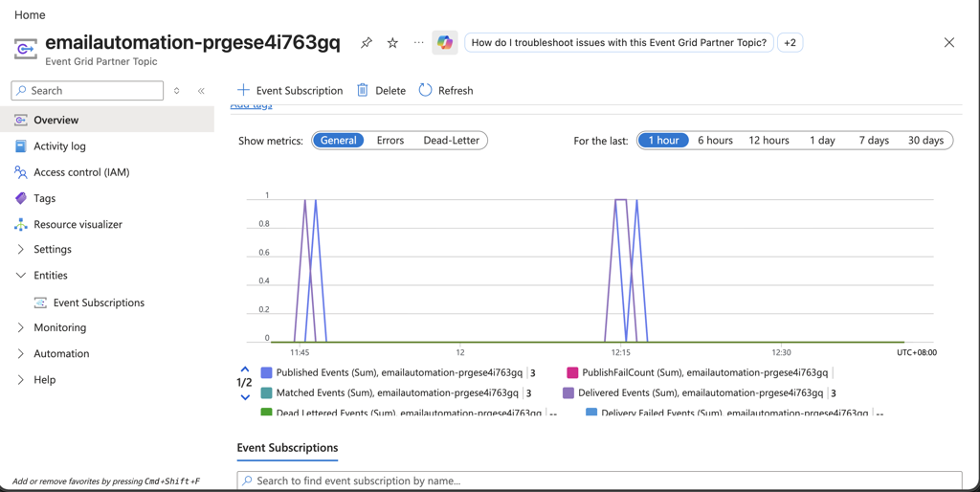
Task: Click the PublishFailCount legend label
Action: 705,372
